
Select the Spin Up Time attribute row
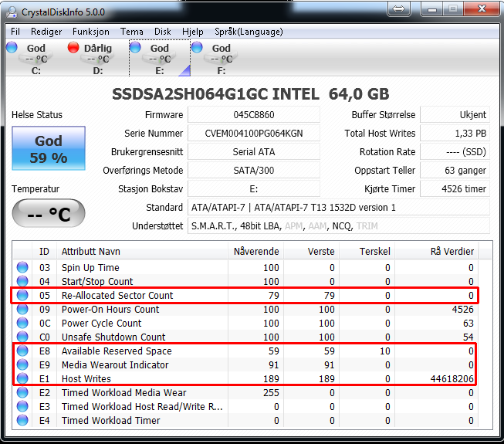245,267
